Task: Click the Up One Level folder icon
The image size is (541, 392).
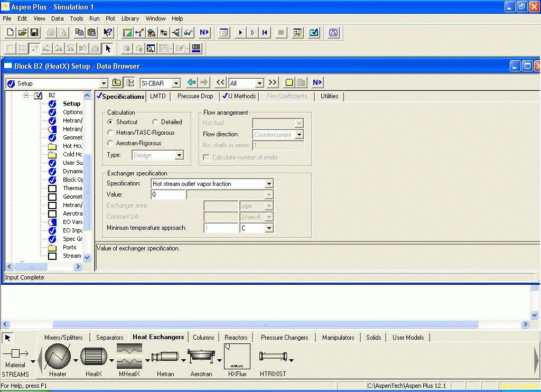Action: click(x=117, y=82)
